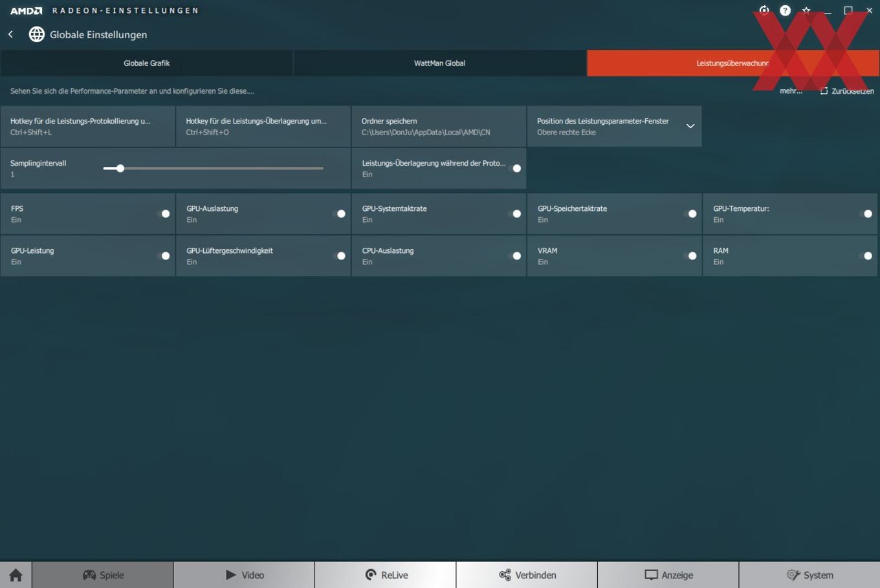Toggle GPU-Systemtaktrate switch
880x588 pixels.
(514, 213)
